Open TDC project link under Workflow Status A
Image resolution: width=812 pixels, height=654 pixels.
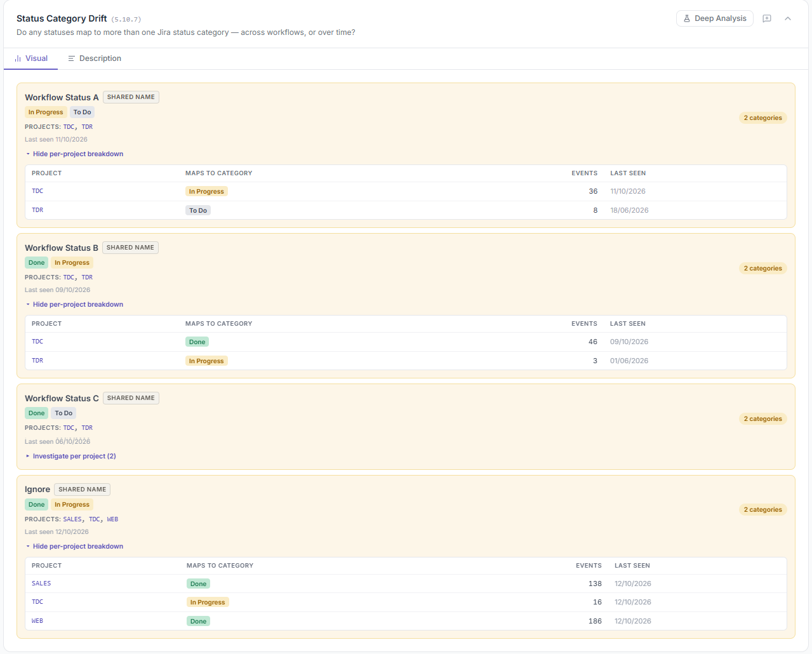pos(69,127)
